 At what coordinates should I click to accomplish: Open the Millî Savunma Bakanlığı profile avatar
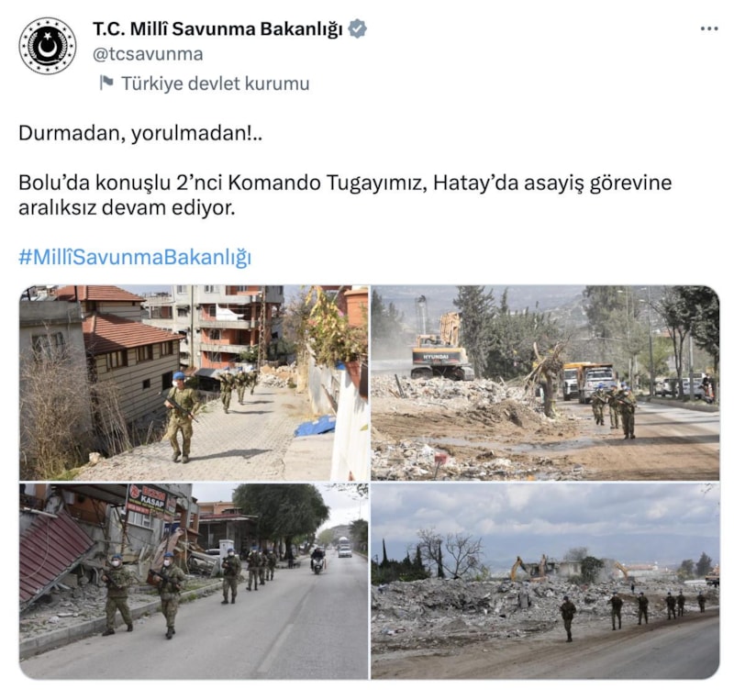tap(48, 46)
